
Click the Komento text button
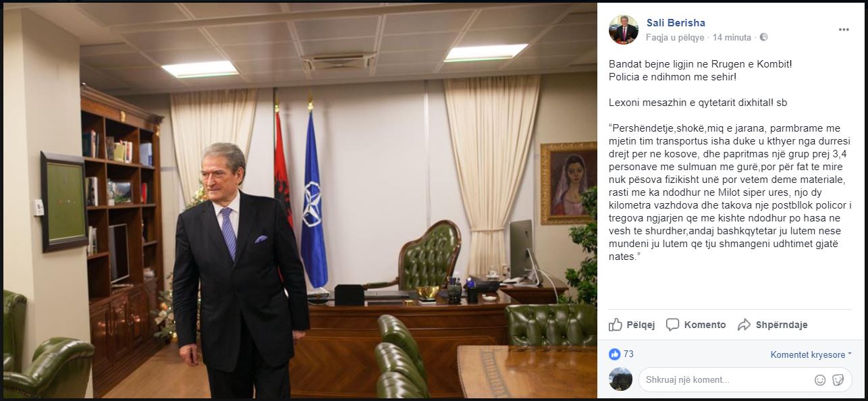(705, 325)
